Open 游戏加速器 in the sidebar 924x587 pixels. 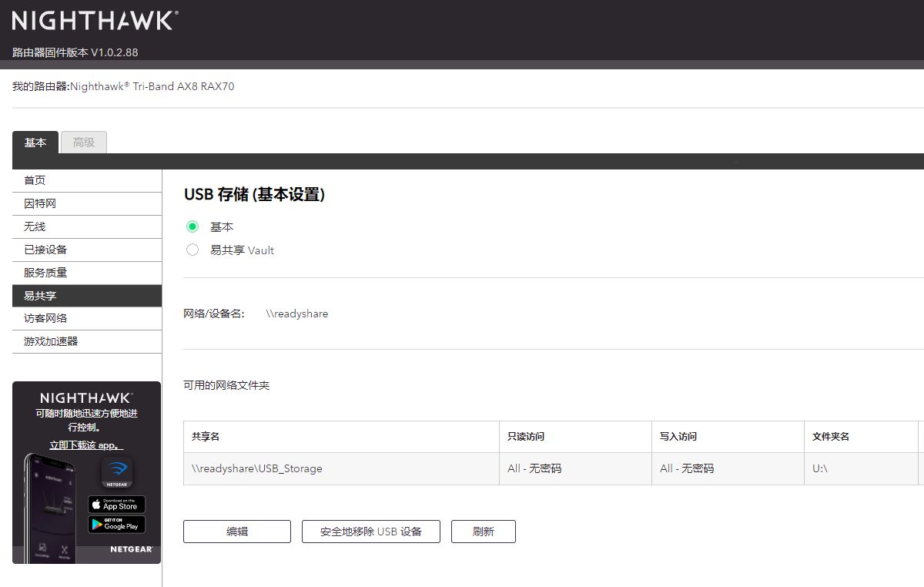click(87, 341)
